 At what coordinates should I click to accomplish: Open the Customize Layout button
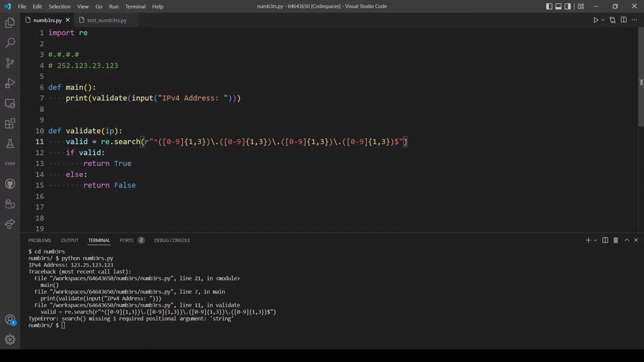[x=581, y=7]
